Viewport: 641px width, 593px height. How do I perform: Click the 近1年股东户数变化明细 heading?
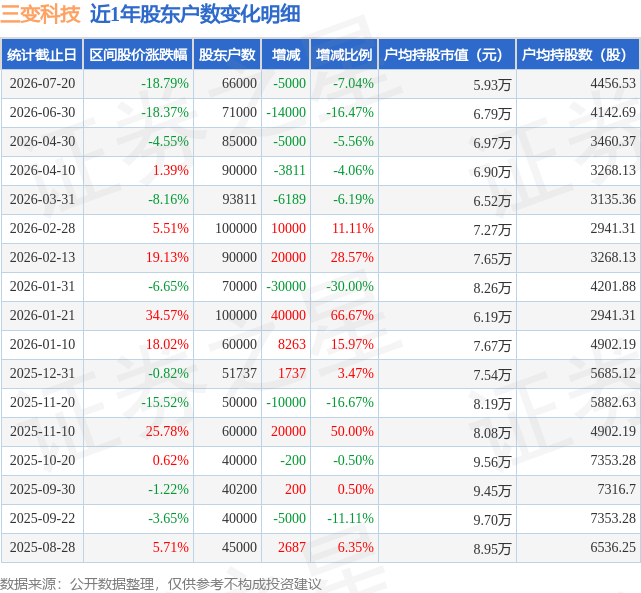[195, 14]
